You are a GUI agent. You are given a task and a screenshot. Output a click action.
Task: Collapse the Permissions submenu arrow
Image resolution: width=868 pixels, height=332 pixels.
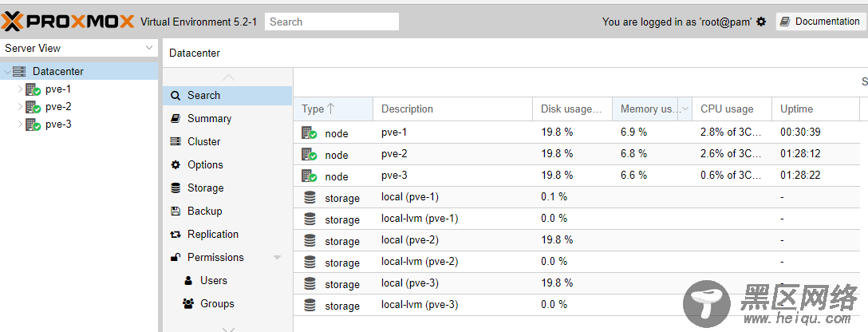pyautogui.click(x=278, y=258)
